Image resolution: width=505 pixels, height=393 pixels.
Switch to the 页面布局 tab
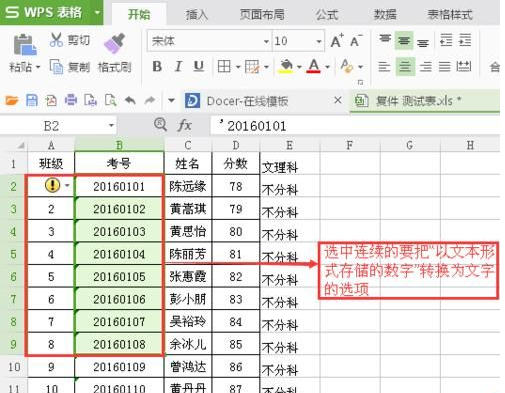[262, 14]
